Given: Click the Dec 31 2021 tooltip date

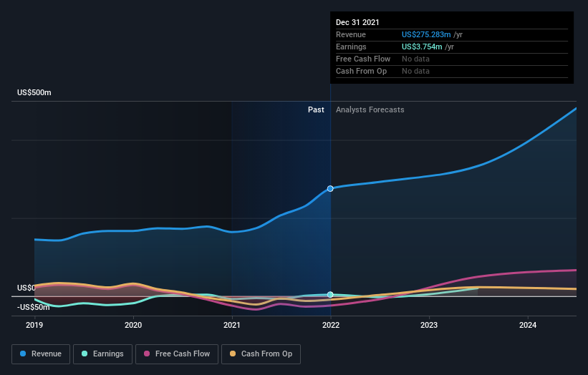Looking at the screenshot, I should pyautogui.click(x=357, y=22).
